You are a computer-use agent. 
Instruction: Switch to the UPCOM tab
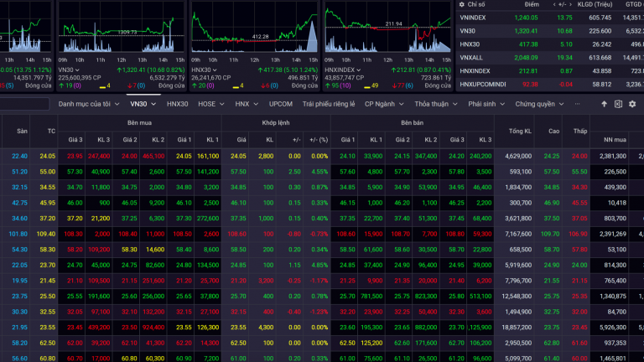(281, 104)
